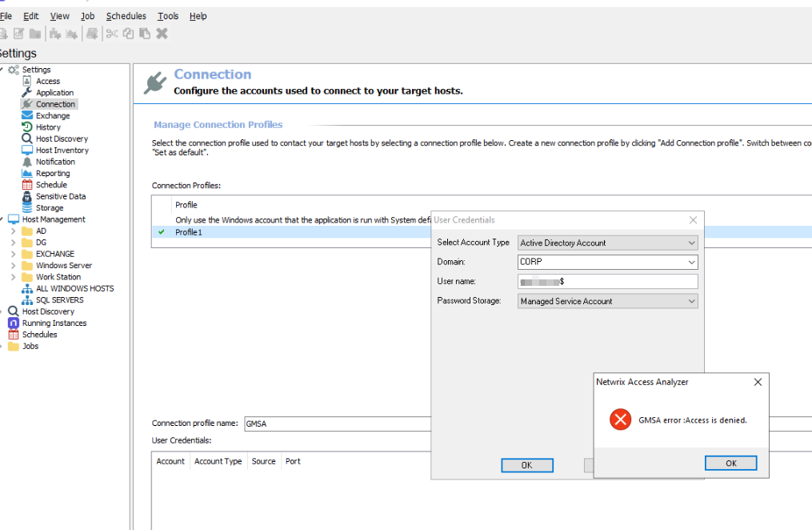Screen dimensions: 812x530
Task: Click the Schedule calendar icon under Settings
Action: pos(27,185)
